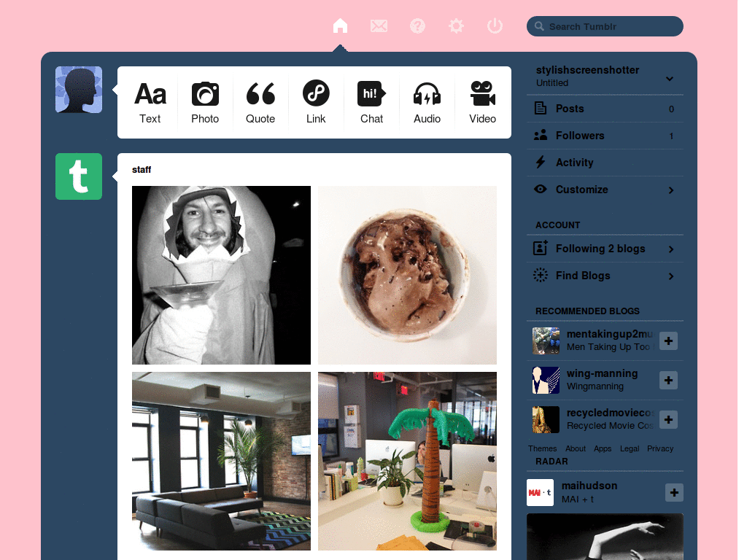
Task: Create a Chat post
Action: coord(371,102)
